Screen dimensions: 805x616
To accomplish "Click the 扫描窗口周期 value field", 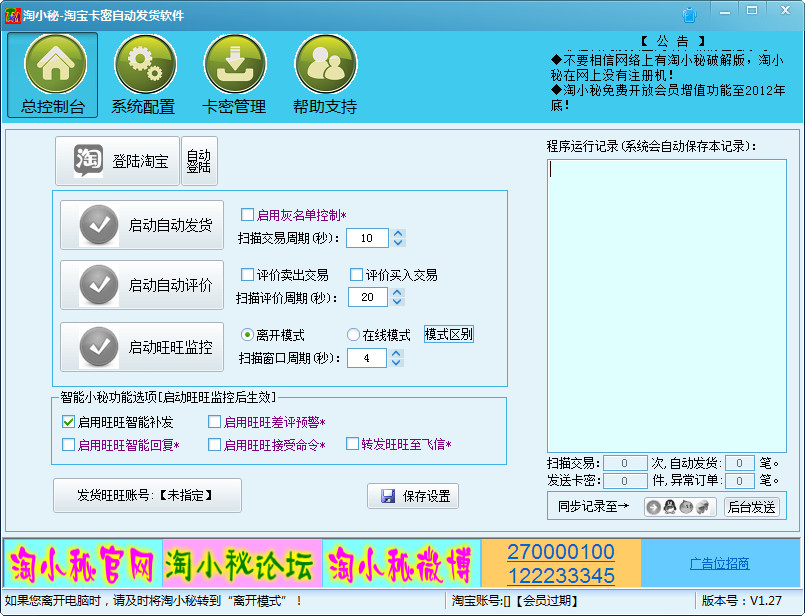I will [367, 358].
